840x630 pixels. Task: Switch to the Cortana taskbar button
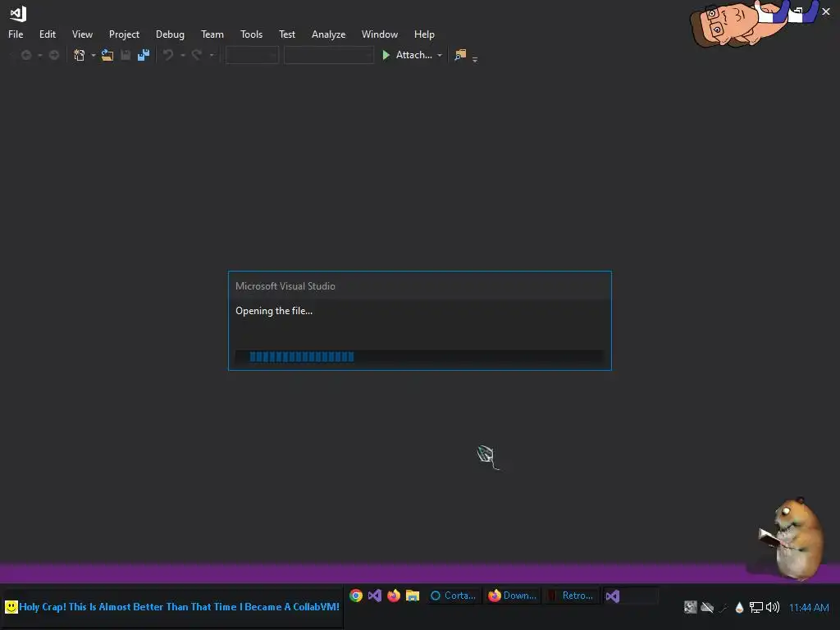pos(454,596)
